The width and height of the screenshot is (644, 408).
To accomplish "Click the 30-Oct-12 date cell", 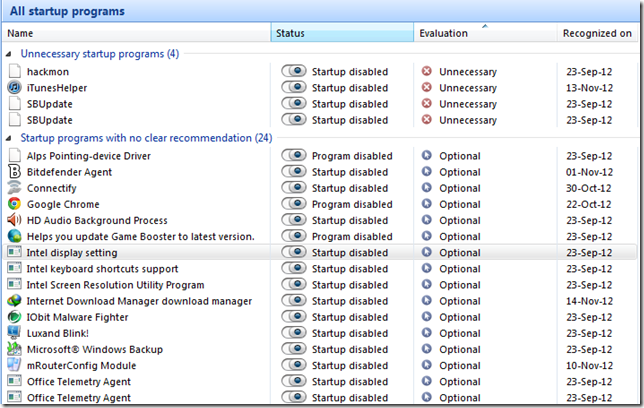I will pos(589,188).
